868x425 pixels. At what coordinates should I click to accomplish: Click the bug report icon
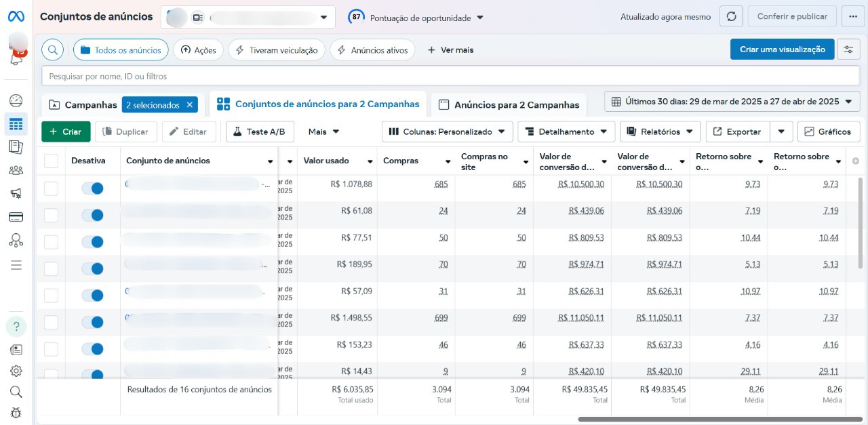tap(16, 412)
